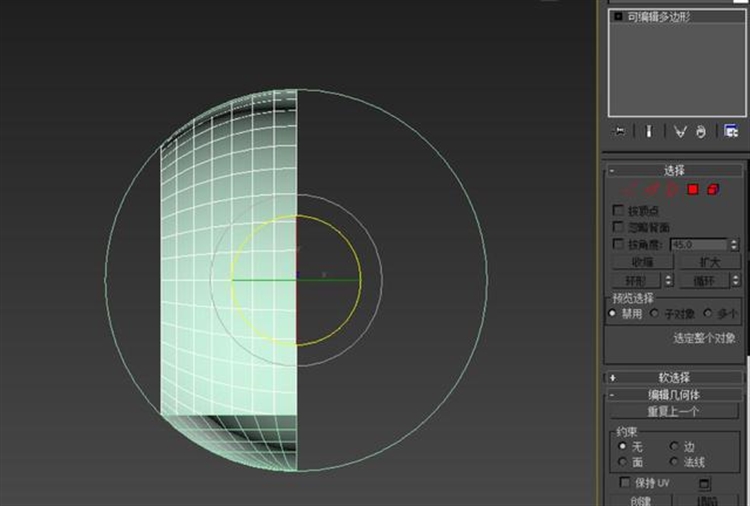Enable 按角度 checkbox

point(618,244)
